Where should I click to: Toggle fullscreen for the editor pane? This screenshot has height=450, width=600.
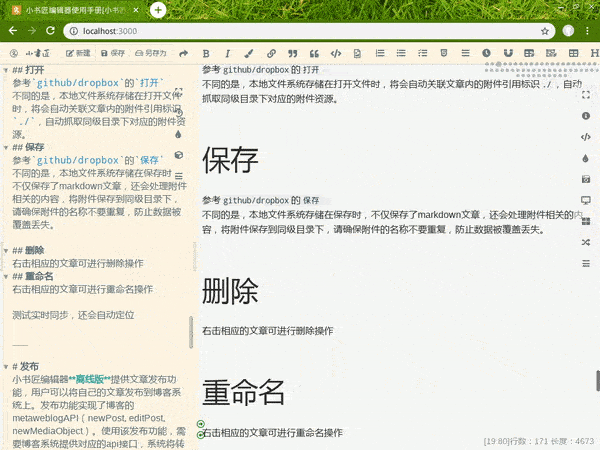(179, 92)
